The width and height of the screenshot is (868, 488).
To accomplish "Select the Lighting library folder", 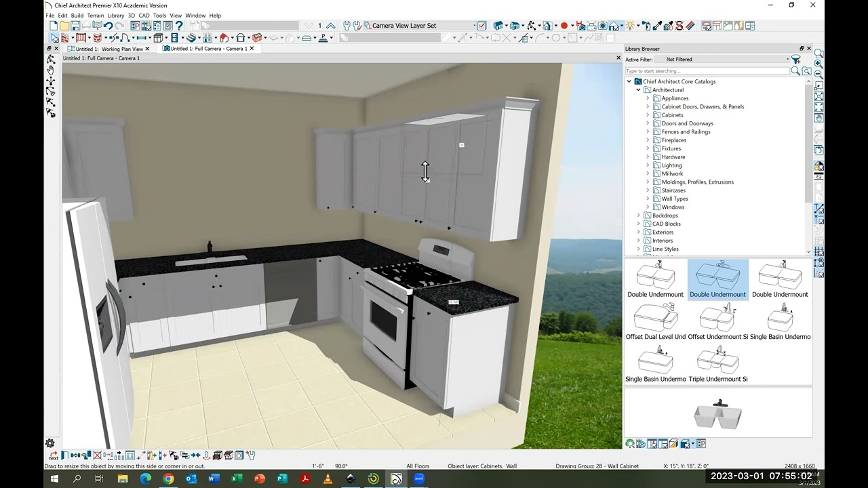I will click(671, 165).
